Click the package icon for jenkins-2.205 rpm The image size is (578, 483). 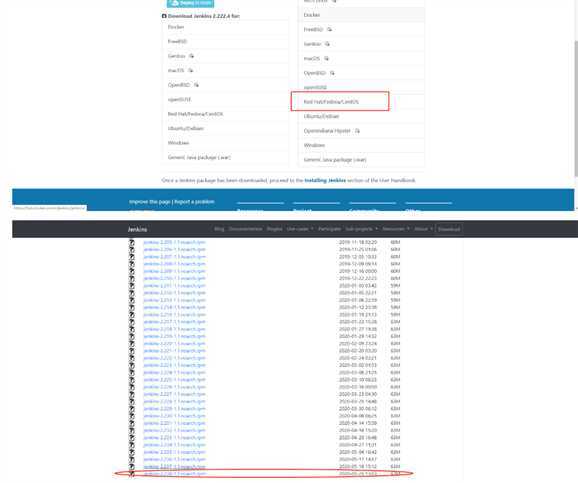pyautogui.click(x=132, y=242)
